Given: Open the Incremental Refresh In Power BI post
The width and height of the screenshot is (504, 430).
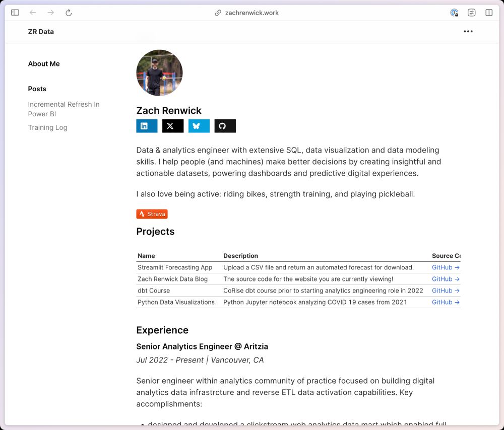Looking at the screenshot, I should (x=64, y=109).
